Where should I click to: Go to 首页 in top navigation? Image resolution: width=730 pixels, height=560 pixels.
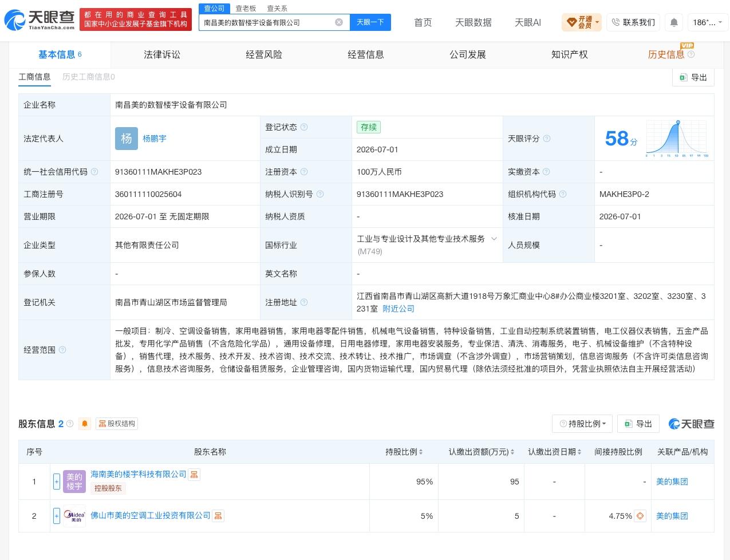tap(423, 22)
